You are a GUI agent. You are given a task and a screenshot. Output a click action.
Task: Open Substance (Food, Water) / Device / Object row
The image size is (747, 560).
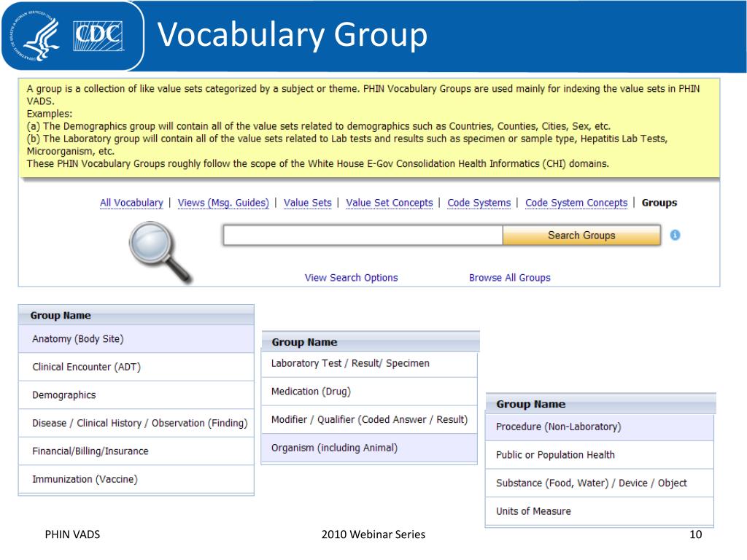tap(600, 483)
